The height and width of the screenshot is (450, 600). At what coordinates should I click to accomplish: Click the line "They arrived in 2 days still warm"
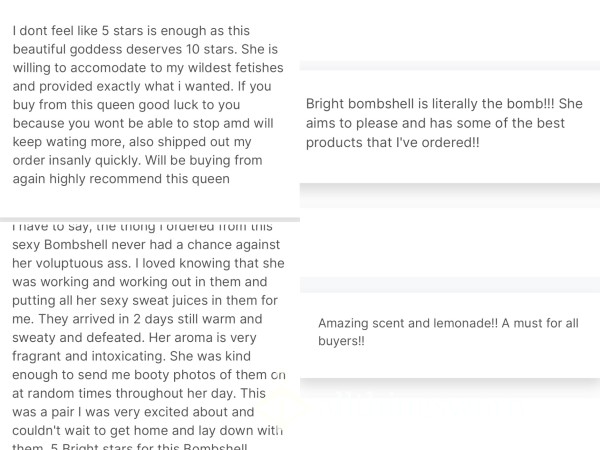(137, 319)
